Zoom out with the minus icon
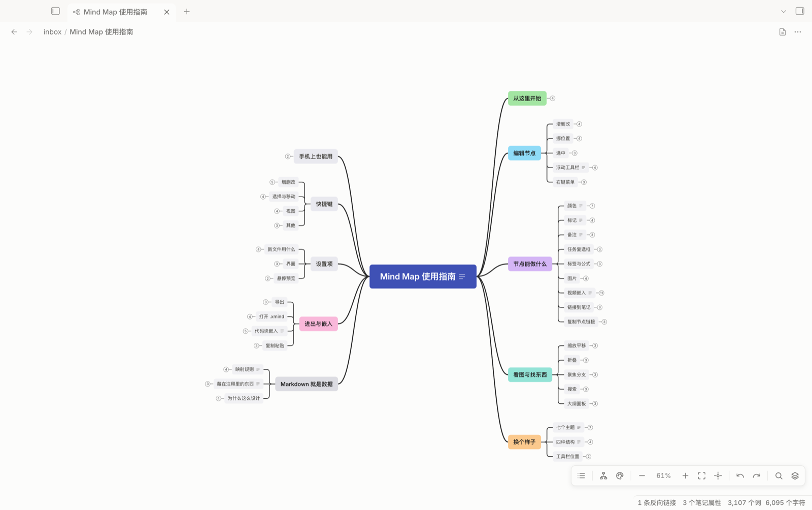This screenshot has width=812, height=510. point(642,476)
